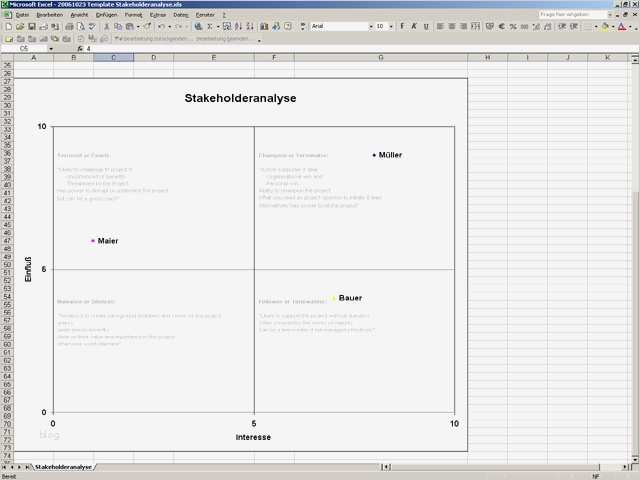Click the insert function fx button
This screenshot has height=480, width=640.
(x=80, y=49)
